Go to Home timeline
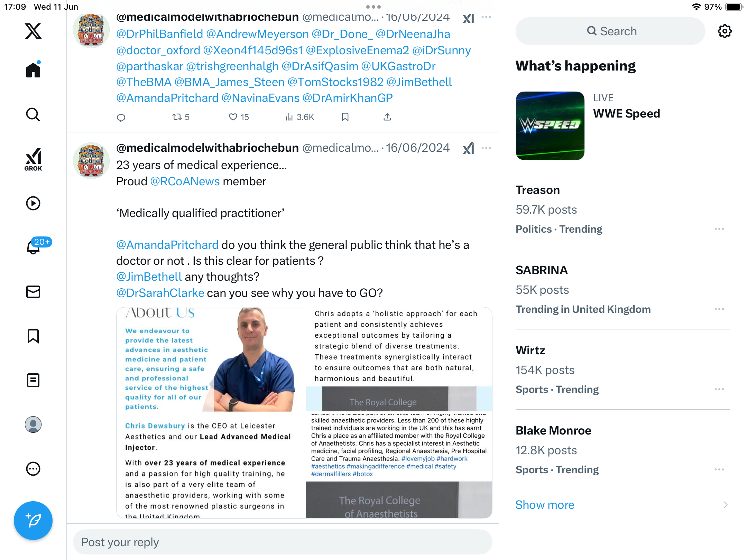 click(33, 70)
